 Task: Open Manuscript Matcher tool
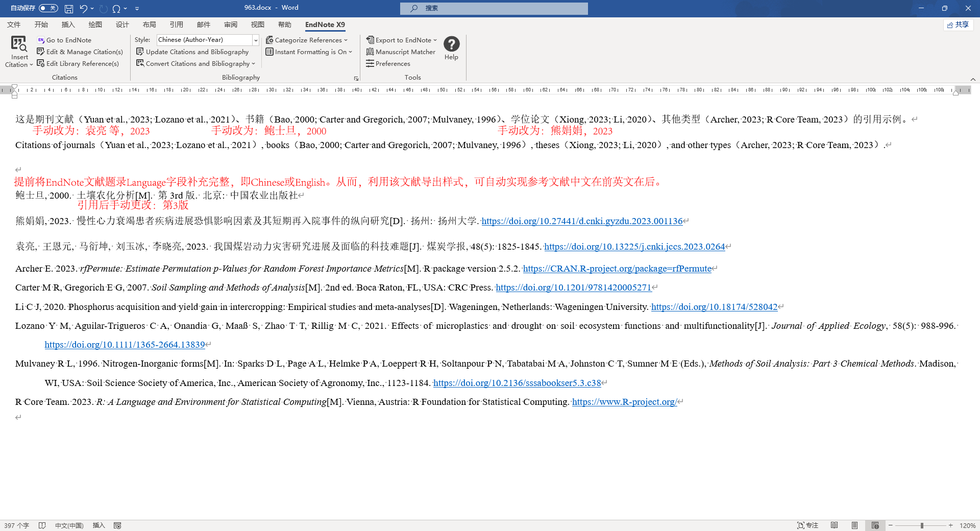click(401, 52)
